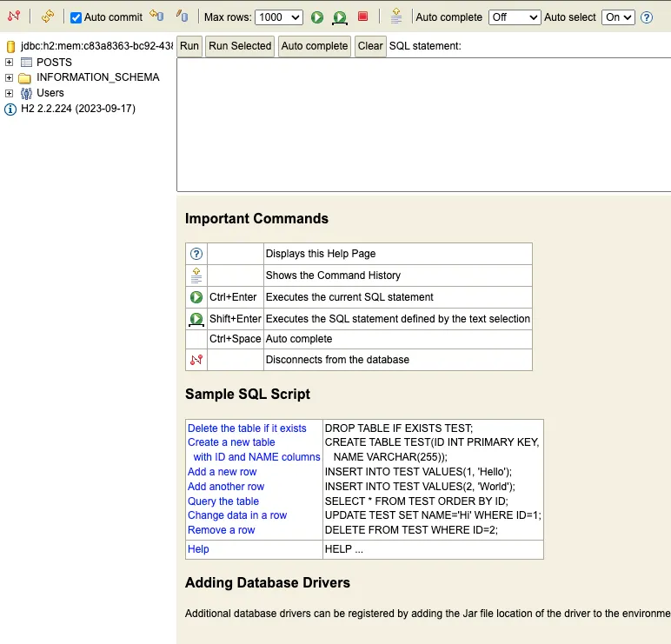Click the yellow database icon beside the JDBC URL
Viewport: 671px width, 644px height.
click(11, 46)
